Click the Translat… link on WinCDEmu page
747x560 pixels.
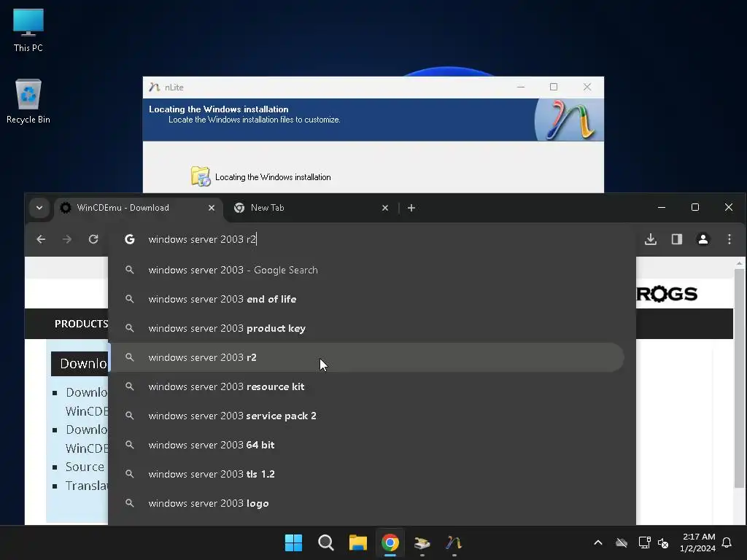pos(87,485)
